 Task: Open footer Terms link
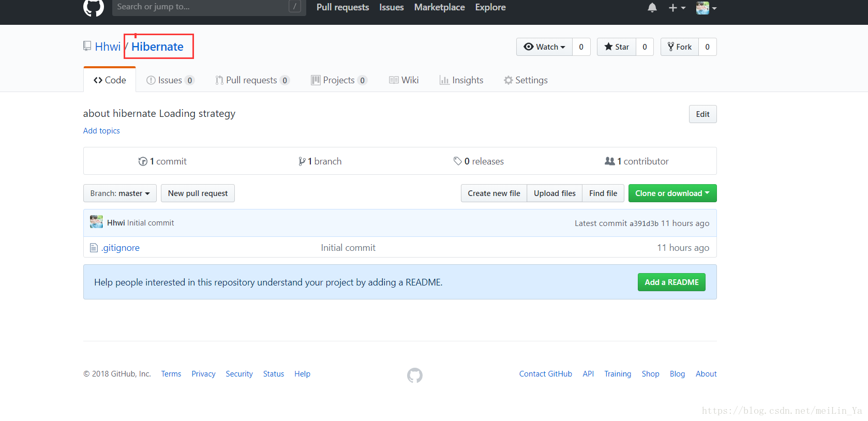171,374
